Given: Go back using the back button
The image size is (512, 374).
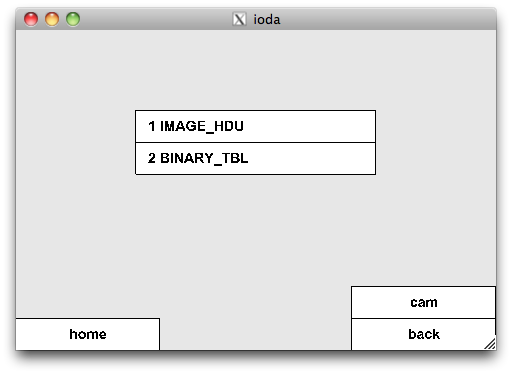Looking at the screenshot, I should point(423,334).
